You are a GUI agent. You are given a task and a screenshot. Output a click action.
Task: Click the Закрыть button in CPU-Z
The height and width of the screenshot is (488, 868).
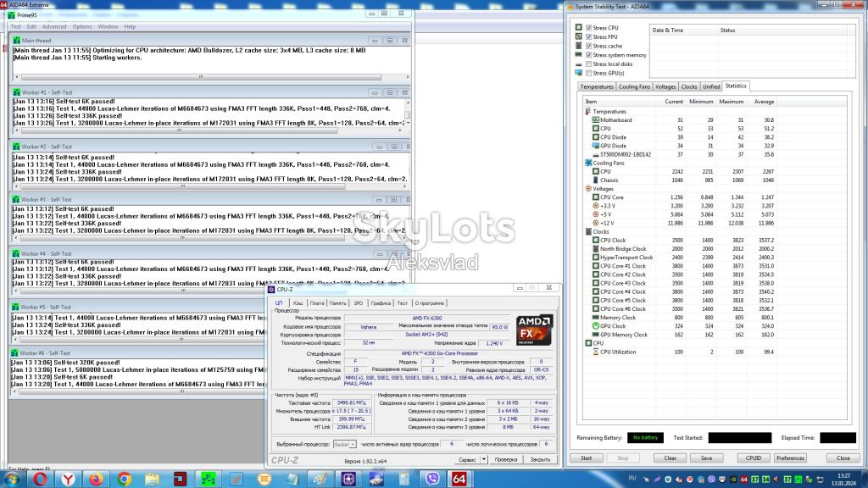click(x=540, y=459)
